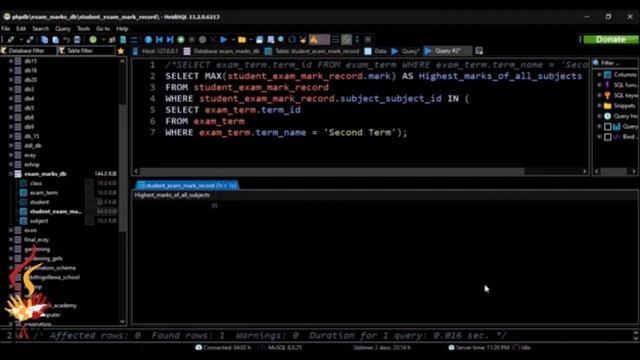Select the final_ecay database in tree
This screenshot has width=640, height=360.
point(36,240)
